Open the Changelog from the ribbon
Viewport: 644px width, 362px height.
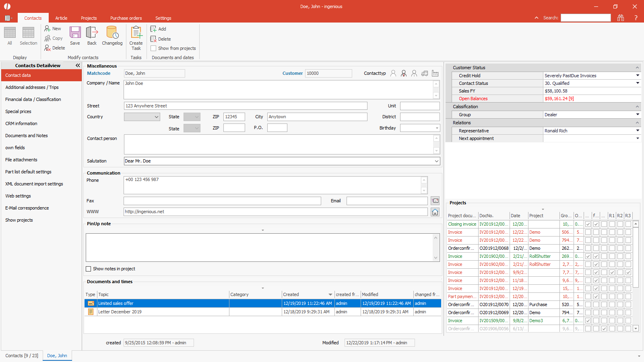[x=112, y=35]
